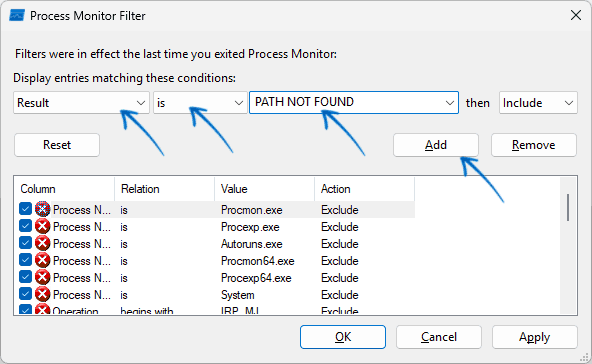592x364 pixels.
Task: Uncheck the Autoruns.exe filter checkbox
Action: [x=25, y=243]
